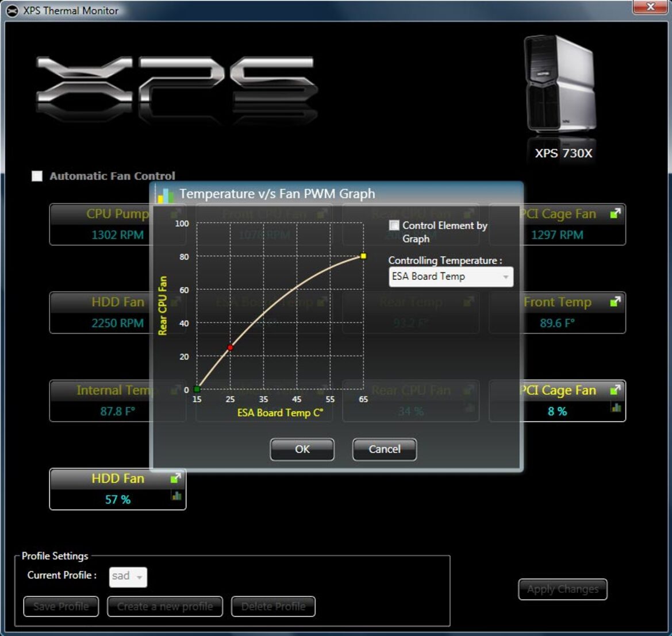Click the pop-out icon on the PCI Cage Fan 8 % card
The height and width of the screenshot is (636, 672).
point(616,390)
